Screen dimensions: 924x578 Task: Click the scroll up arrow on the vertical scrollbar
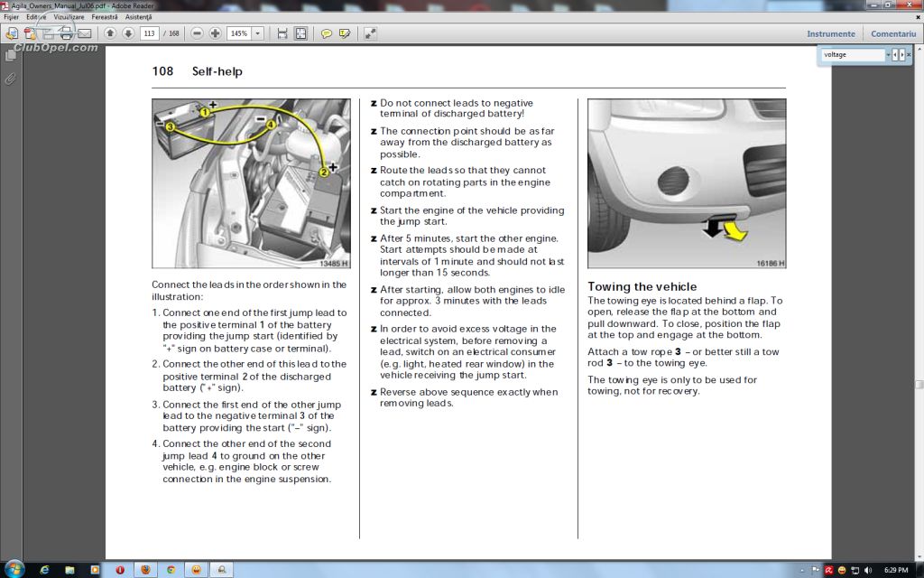click(919, 50)
